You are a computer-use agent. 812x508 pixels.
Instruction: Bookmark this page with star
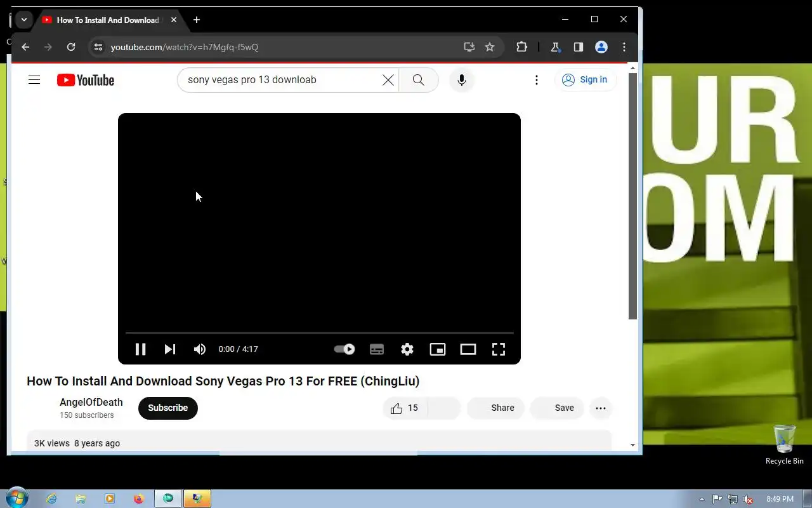pyautogui.click(x=490, y=47)
